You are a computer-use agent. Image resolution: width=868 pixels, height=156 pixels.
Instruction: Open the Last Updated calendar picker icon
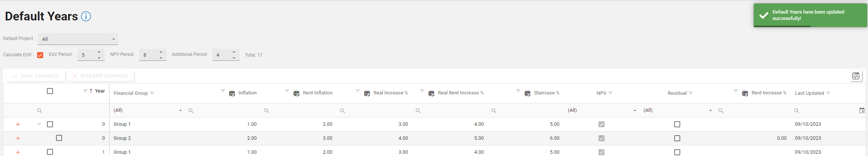[x=862, y=110]
